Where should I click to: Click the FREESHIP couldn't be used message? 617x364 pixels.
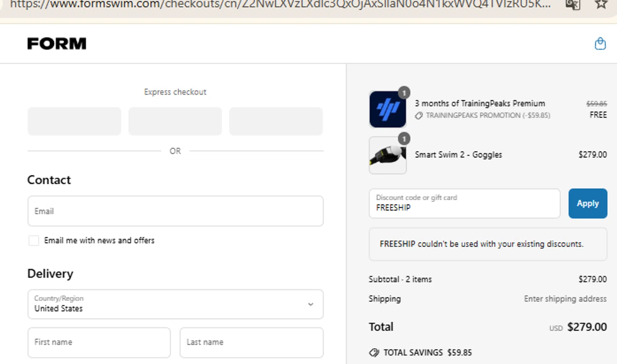[488, 244]
